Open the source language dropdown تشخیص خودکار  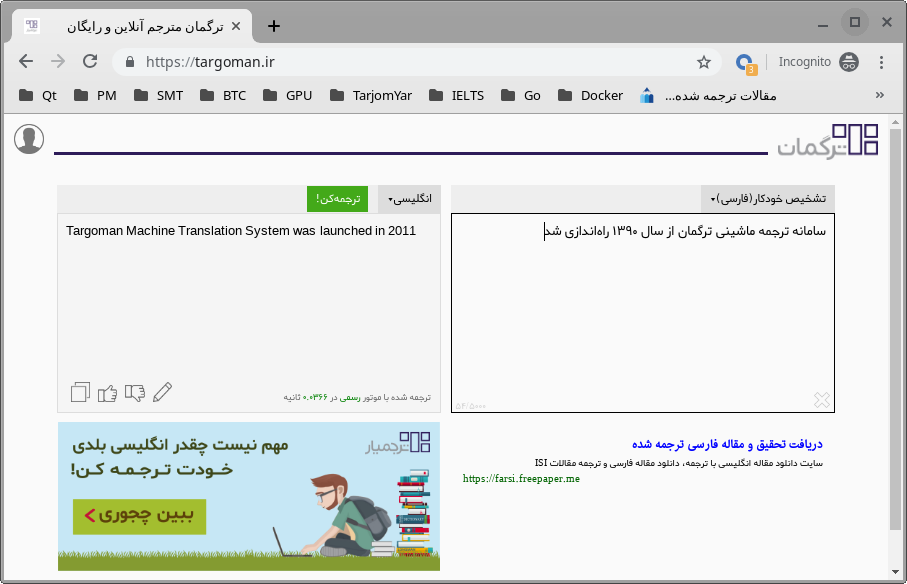(768, 199)
